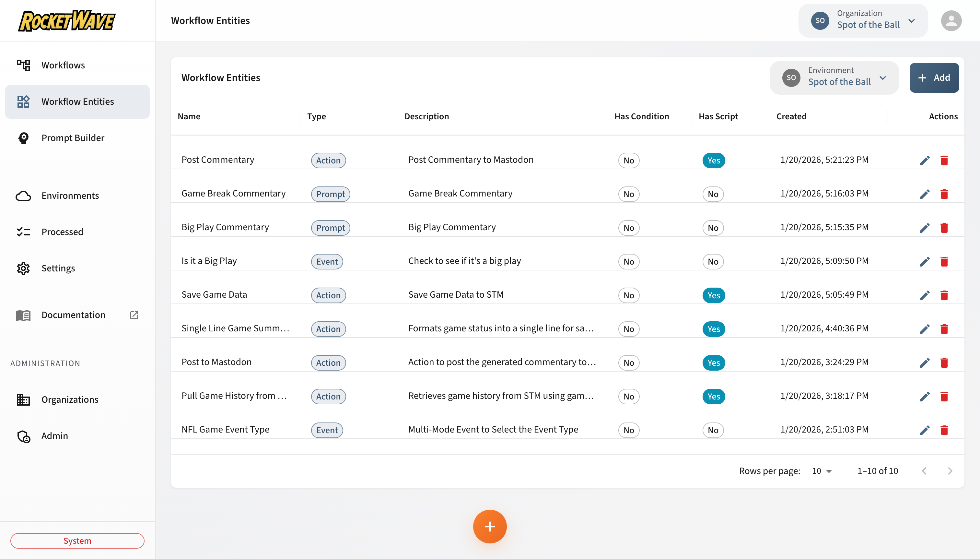Toggle Has Script for Game Break Commentary
The height and width of the screenshot is (559, 980).
[713, 194]
